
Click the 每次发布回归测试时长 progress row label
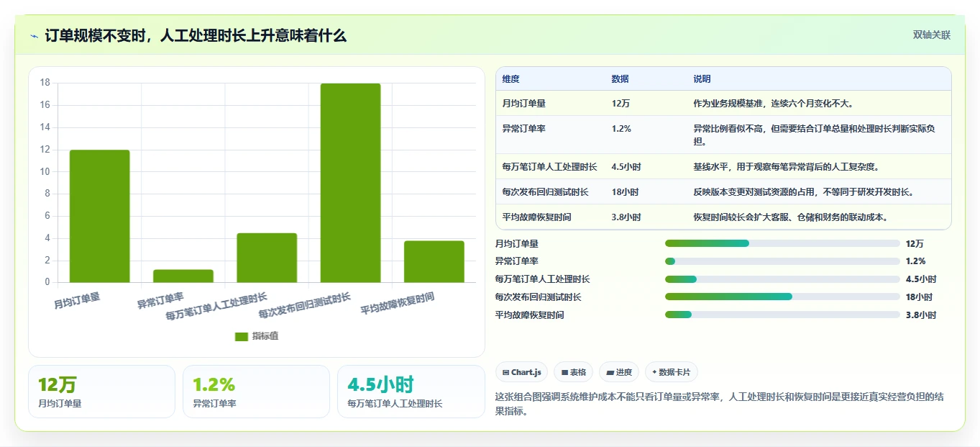pyautogui.click(x=538, y=297)
